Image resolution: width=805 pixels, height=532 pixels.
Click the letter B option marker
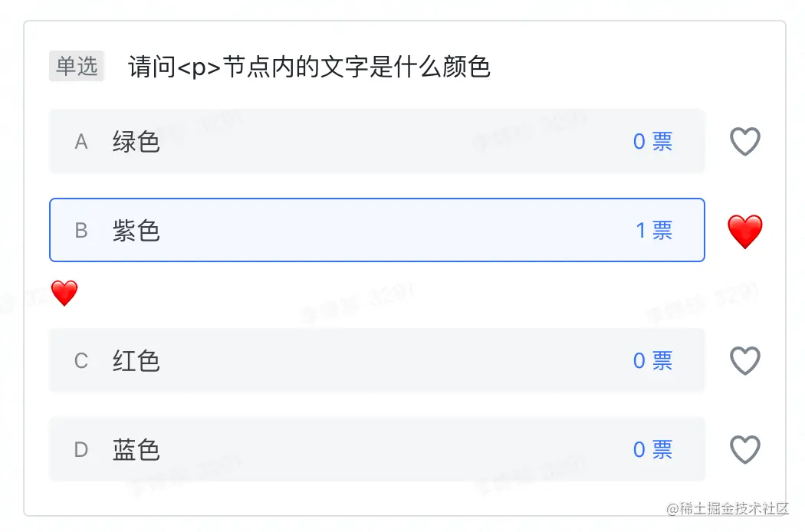click(x=81, y=231)
